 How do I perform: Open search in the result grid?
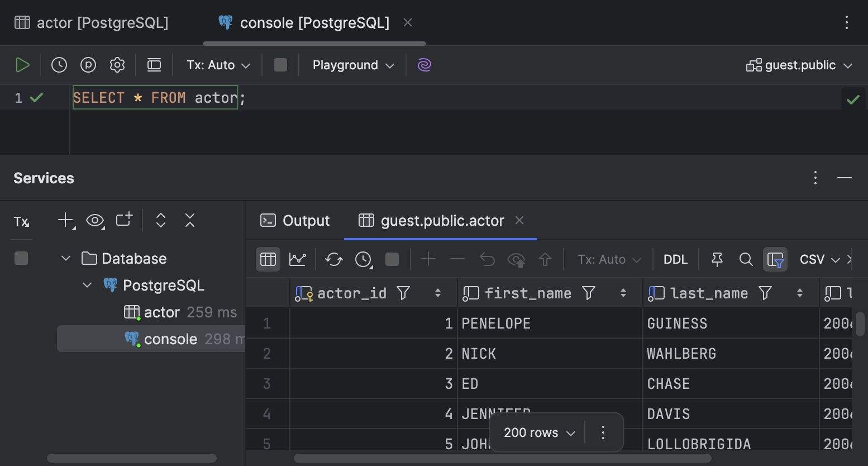click(746, 259)
